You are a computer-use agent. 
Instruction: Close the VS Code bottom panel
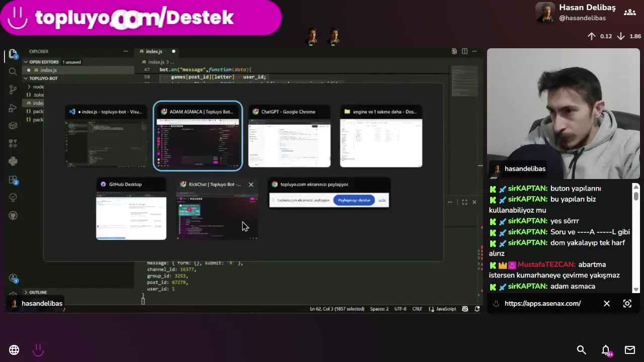click(474, 202)
